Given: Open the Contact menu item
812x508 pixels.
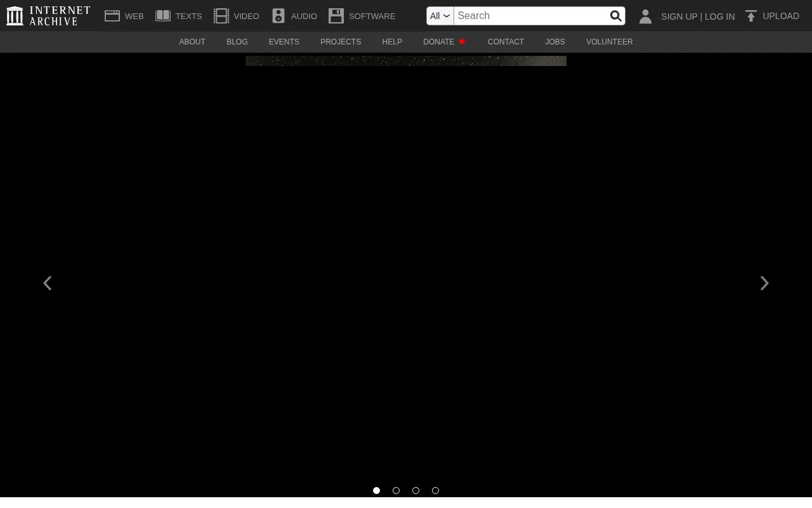Looking at the screenshot, I should pyautogui.click(x=506, y=42).
